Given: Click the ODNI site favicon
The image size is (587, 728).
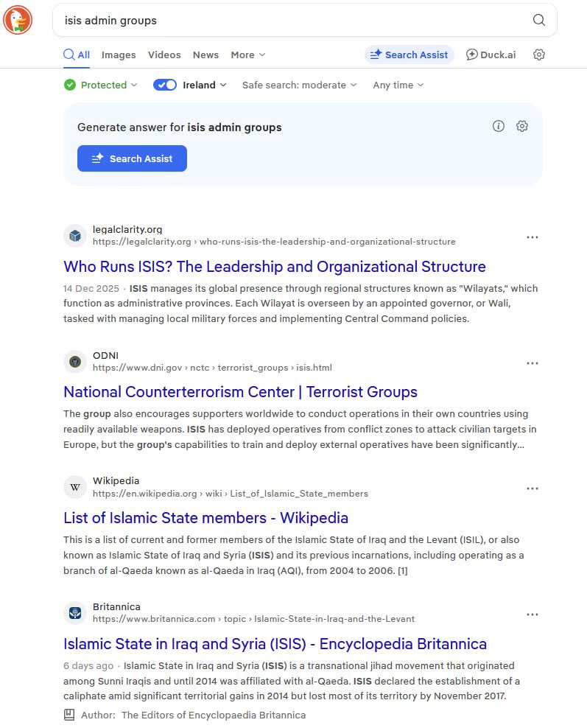Looking at the screenshot, I should tap(74, 362).
